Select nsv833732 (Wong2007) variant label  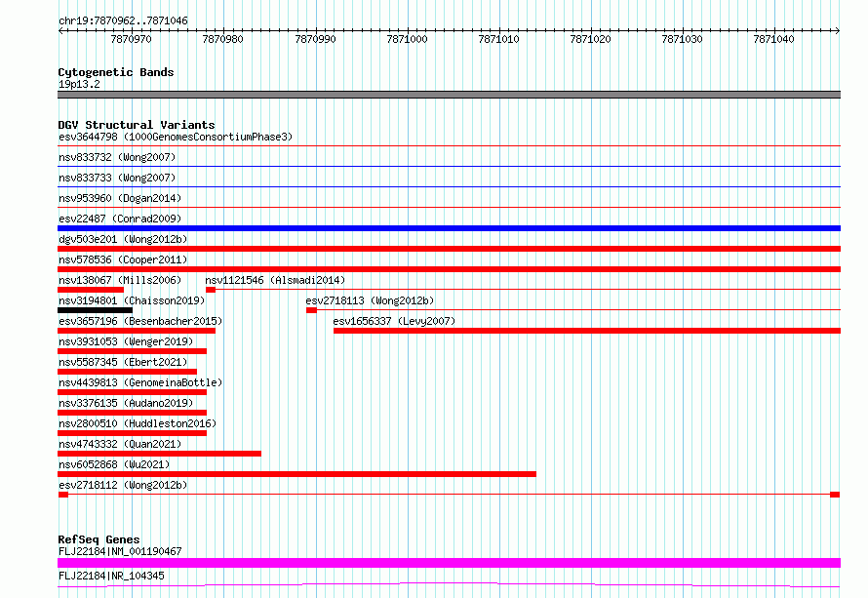click(117, 157)
